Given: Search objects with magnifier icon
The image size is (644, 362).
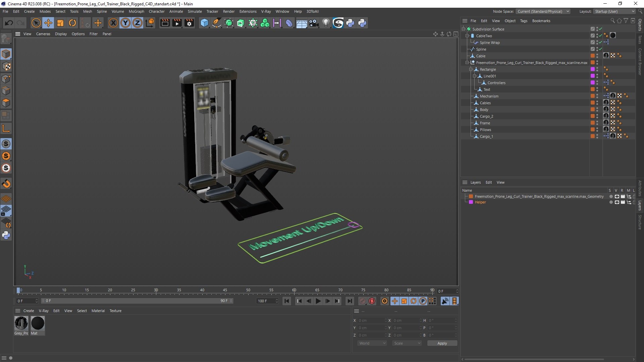Looking at the screenshot, I should click(x=612, y=21).
